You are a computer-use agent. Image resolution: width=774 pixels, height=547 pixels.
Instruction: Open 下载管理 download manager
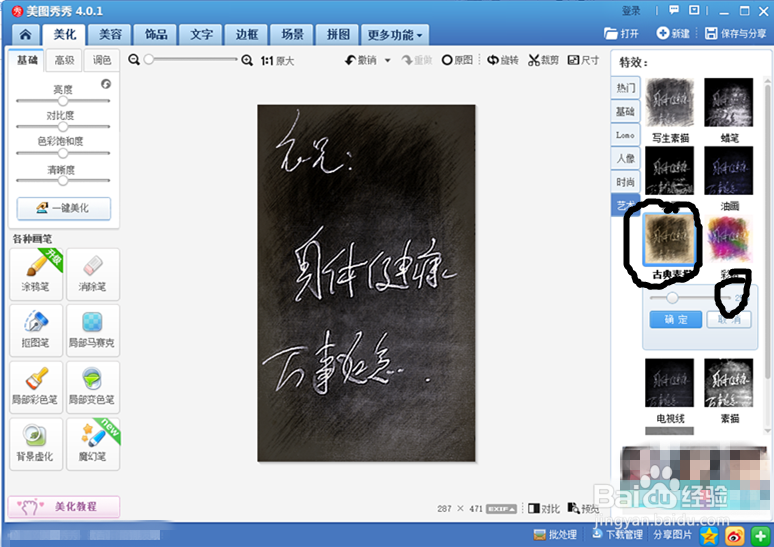pyautogui.click(x=617, y=535)
